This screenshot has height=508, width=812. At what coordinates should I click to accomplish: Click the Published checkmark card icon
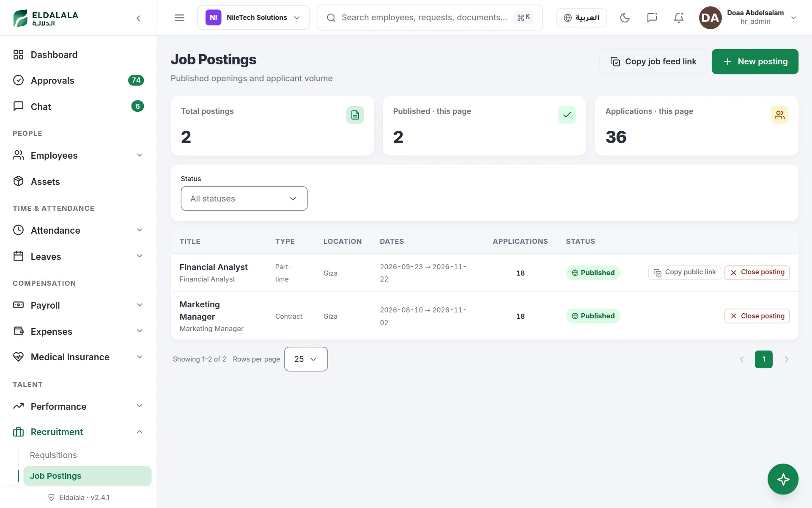(567, 115)
